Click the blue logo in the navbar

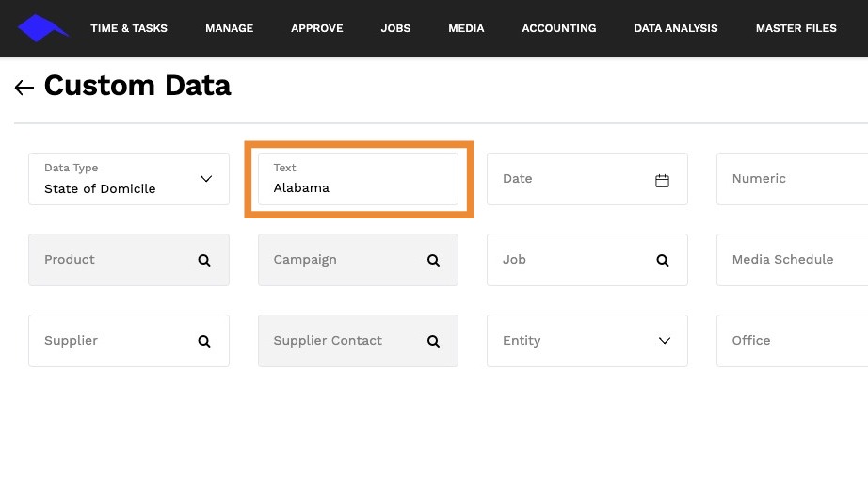[43, 28]
